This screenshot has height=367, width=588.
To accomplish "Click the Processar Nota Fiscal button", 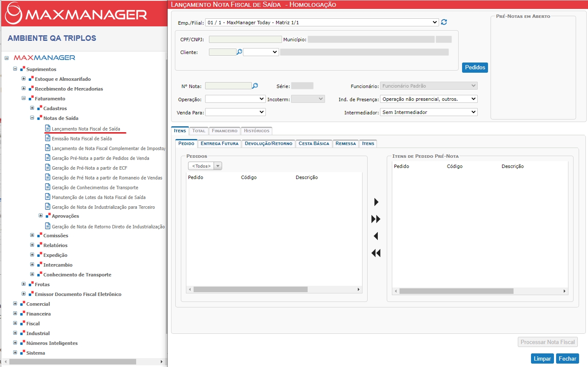I will coord(548,342).
